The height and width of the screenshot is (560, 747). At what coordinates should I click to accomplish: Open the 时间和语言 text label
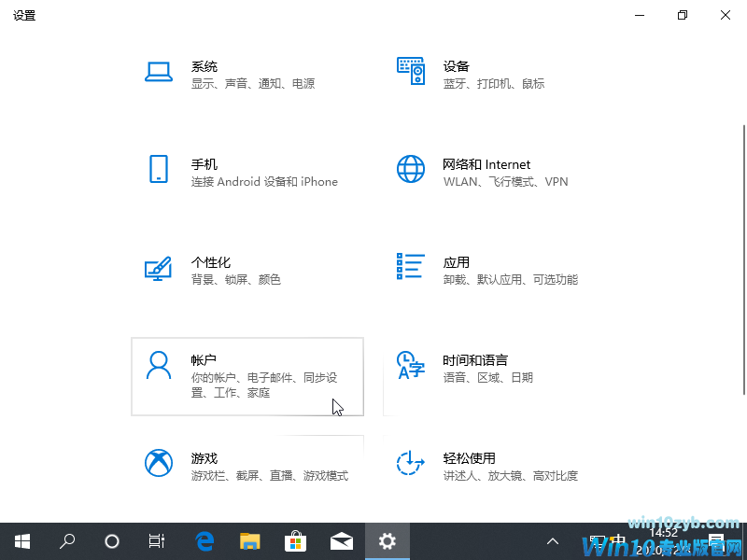475,360
